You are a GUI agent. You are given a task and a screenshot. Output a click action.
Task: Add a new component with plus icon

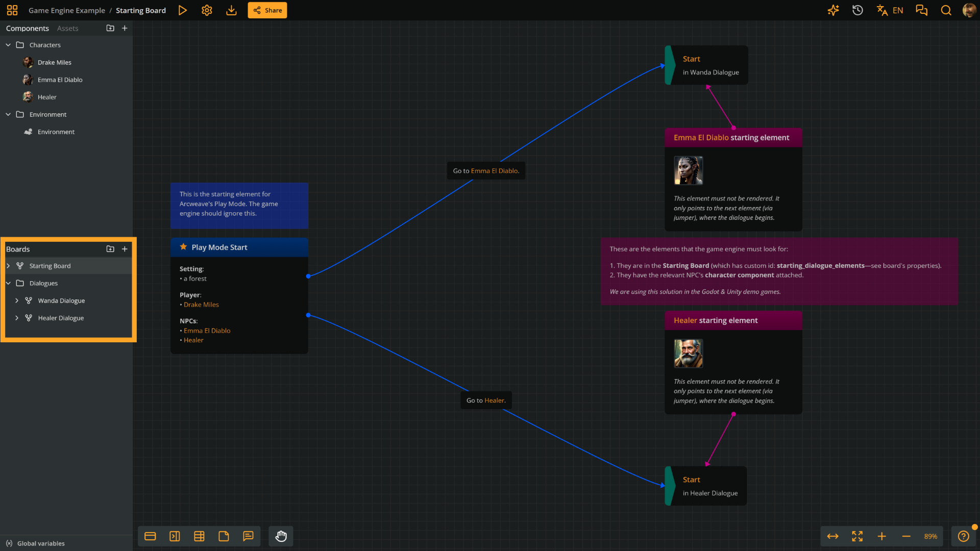(125, 28)
